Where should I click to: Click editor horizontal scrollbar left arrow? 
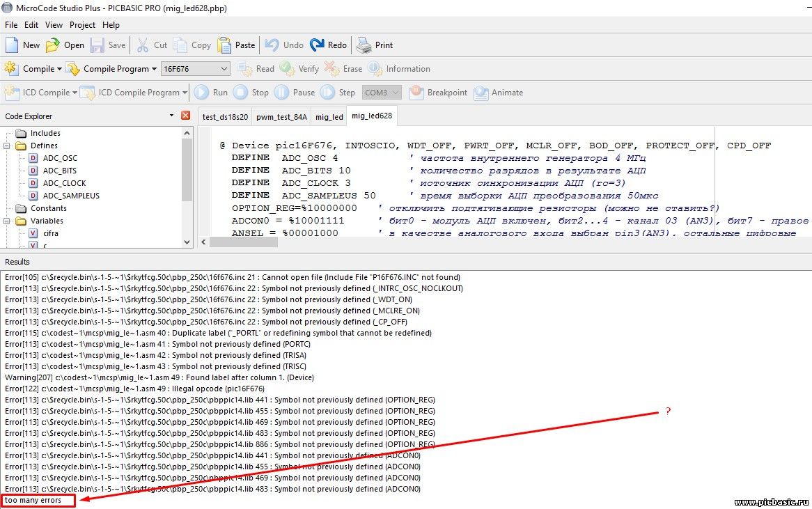203,242
